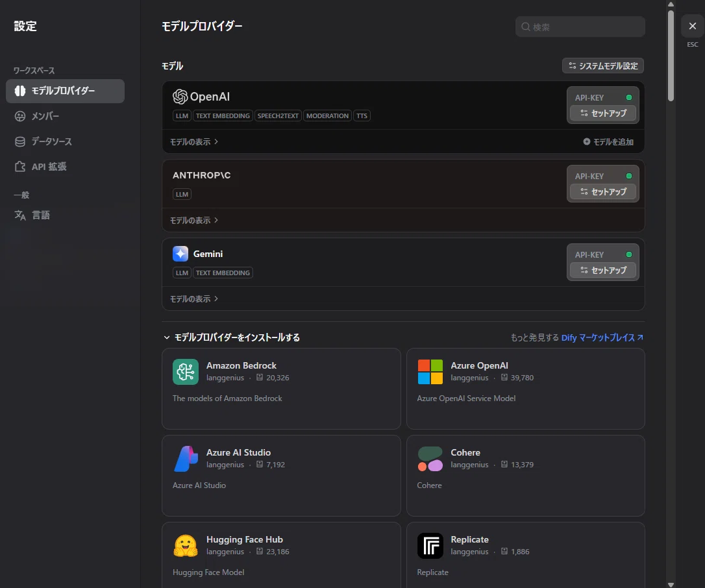
Task: Click モデルを追加 for OpenAI
Action: [608, 142]
